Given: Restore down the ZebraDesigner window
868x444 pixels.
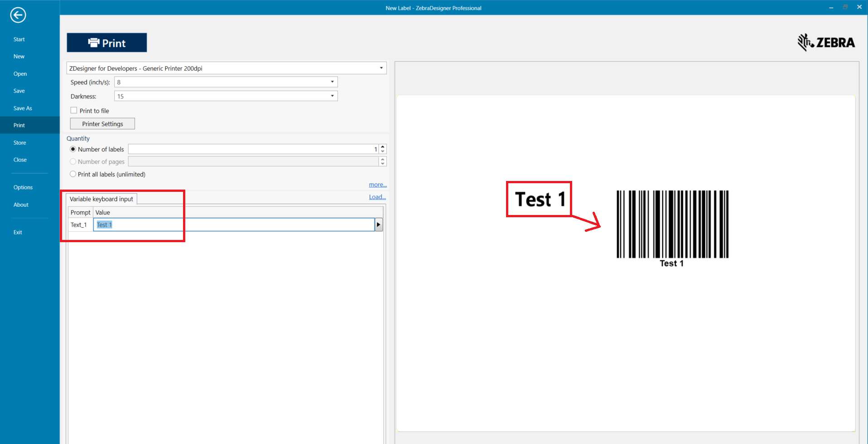Looking at the screenshot, I should pyautogui.click(x=845, y=7).
